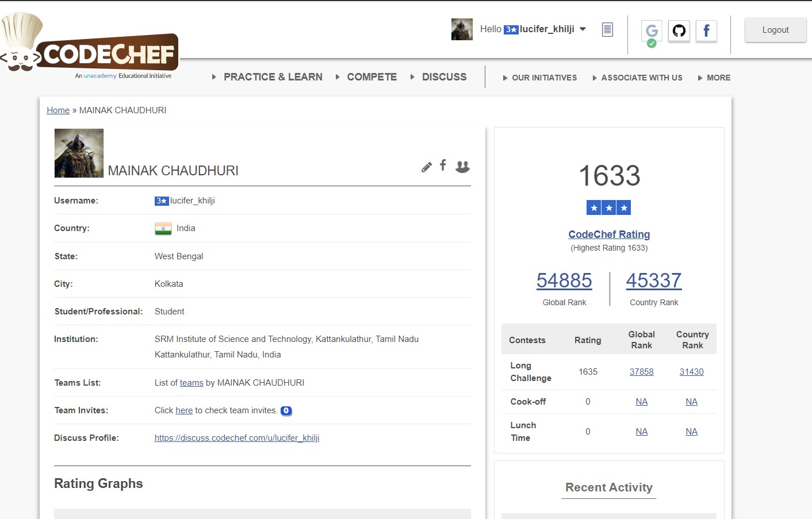Click the header user avatar thumbnail

tap(462, 29)
